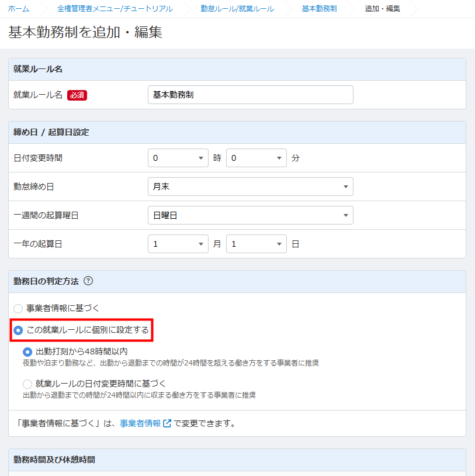The image size is (475, 476).
Task: Click the 勤務時間及び休憩時間 section header
Action: (54, 460)
